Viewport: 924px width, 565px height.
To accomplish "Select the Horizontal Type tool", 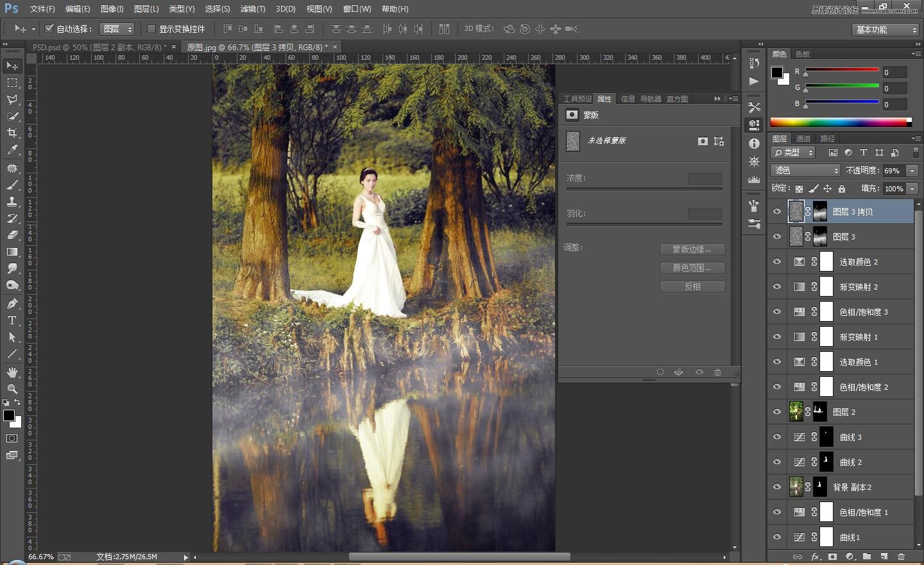I will point(12,320).
